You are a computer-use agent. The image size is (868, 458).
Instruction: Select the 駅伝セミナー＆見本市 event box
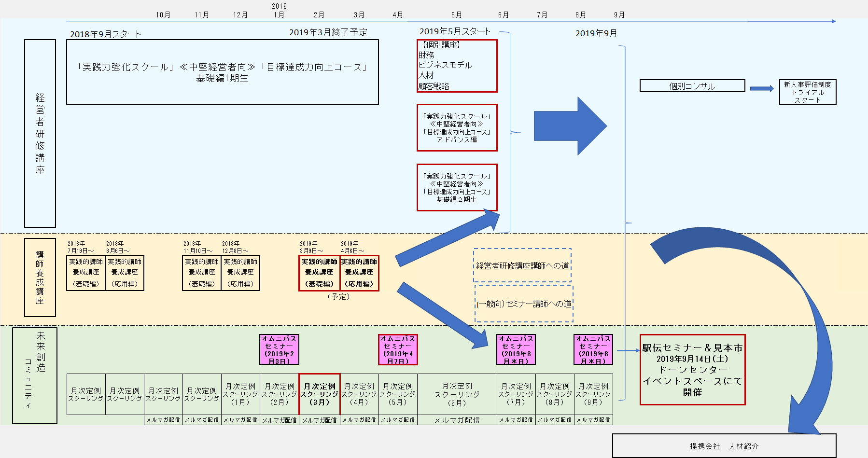coord(692,370)
